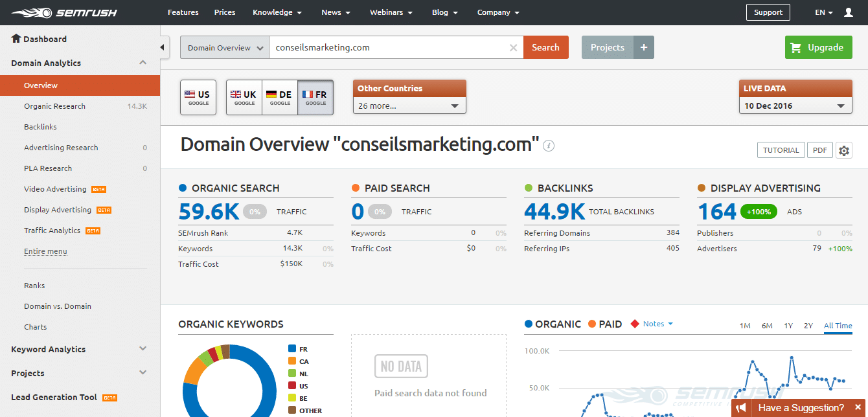Viewport: 868px width, 417px height.
Task: Open Charts in the sidebar
Action: pyautogui.click(x=36, y=327)
